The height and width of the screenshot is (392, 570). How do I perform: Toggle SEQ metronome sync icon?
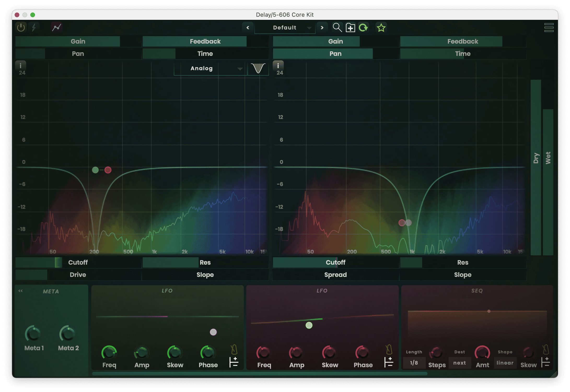[545, 349]
